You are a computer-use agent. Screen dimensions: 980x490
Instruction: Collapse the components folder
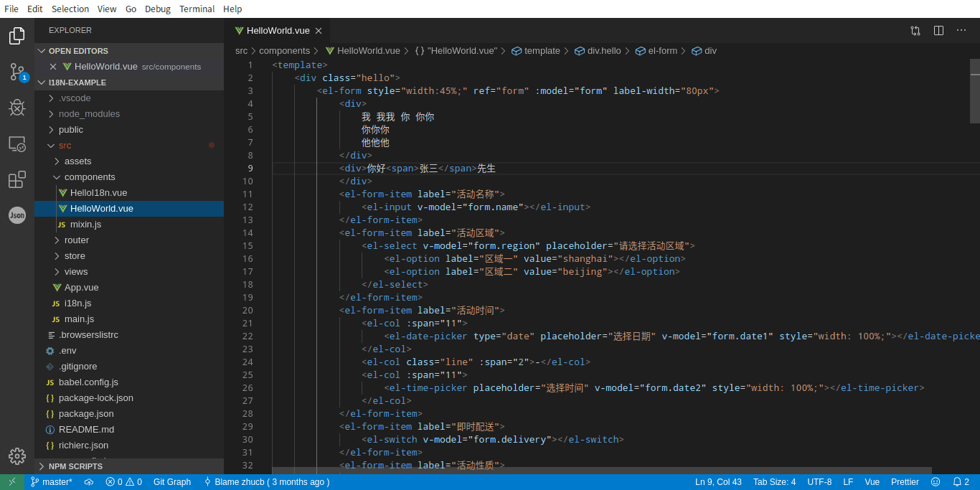click(x=89, y=177)
